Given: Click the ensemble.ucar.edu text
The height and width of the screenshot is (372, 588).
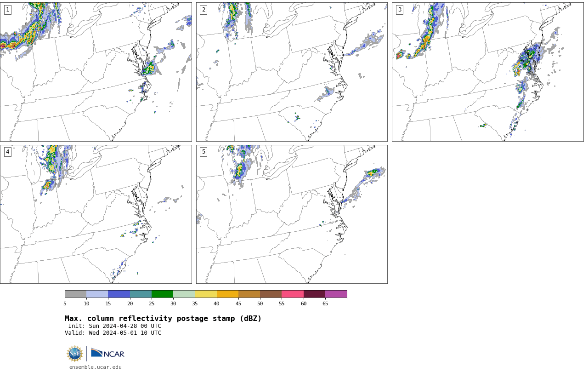Looking at the screenshot, I should [x=96, y=367].
